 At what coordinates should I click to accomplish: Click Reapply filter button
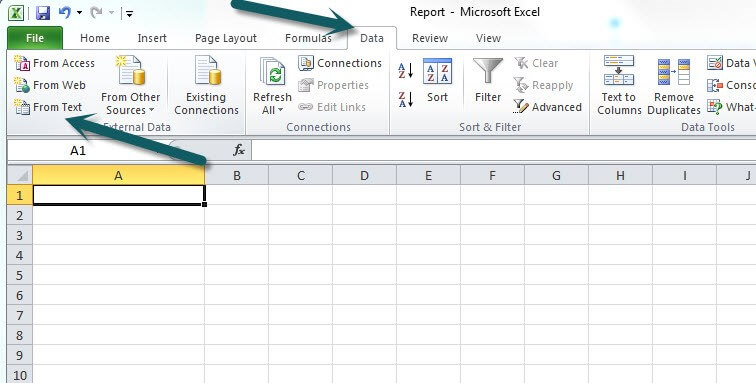point(543,85)
